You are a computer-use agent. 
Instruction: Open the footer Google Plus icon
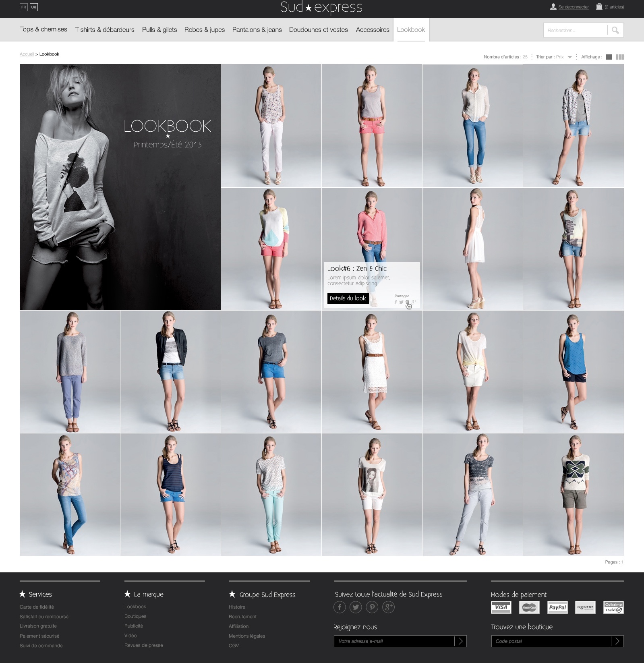(x=388, y=607)
